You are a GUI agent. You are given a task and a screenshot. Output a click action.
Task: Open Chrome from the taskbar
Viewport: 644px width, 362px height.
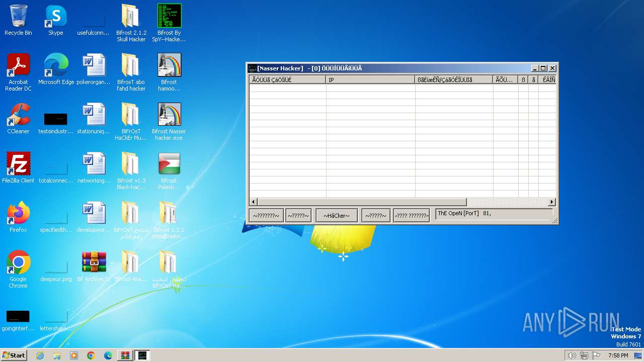click(x=91, y=355)
